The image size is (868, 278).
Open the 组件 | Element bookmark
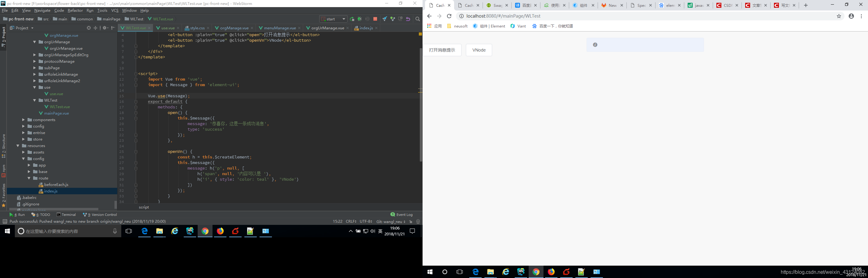pos(489,26)
